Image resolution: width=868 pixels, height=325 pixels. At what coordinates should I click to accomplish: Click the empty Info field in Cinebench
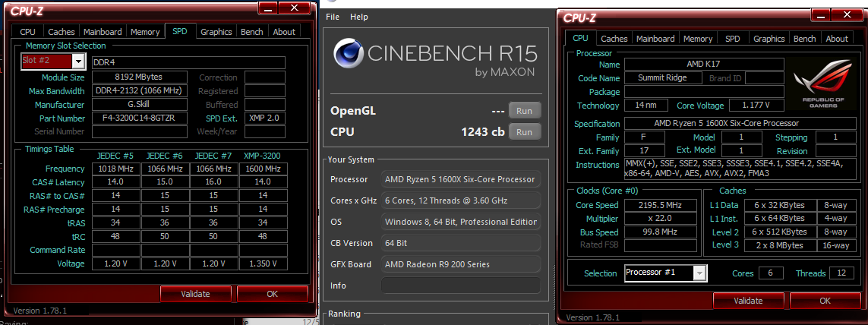click(460, 286)
